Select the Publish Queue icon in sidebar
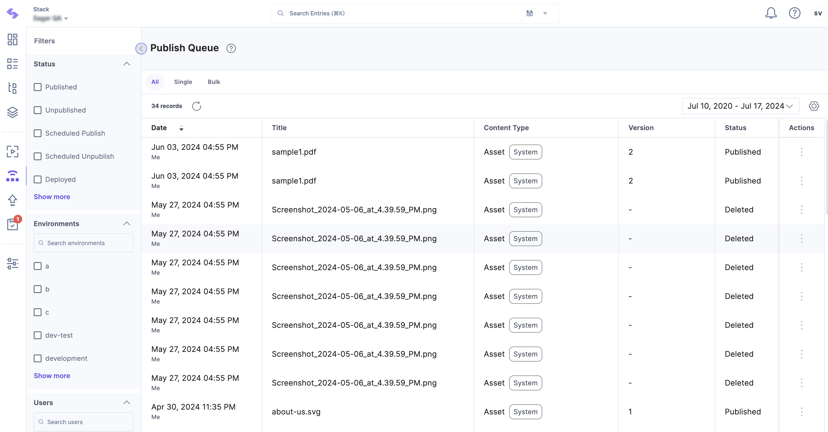 (12, 176)
